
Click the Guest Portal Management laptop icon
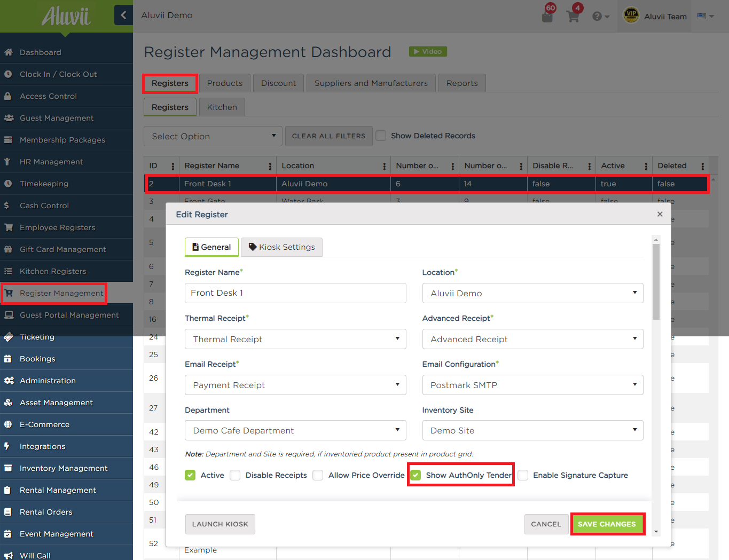coord(9,315)
